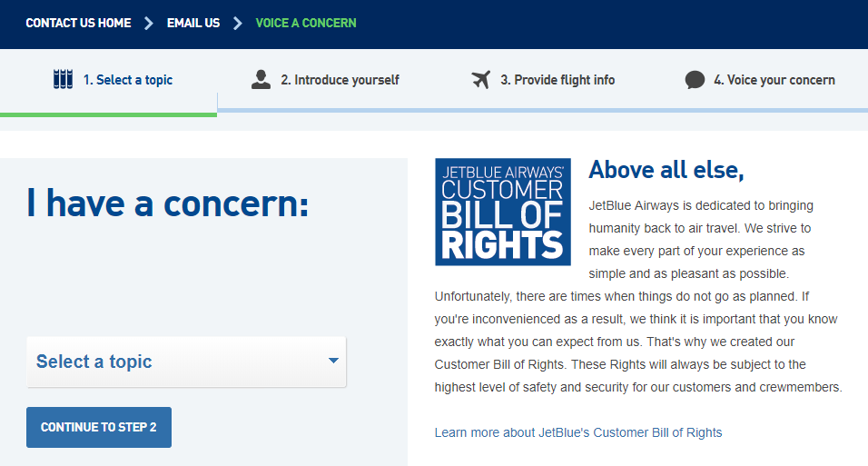
Task: Click the speech bubble icon for concern
Action: [x=695, y=80]
